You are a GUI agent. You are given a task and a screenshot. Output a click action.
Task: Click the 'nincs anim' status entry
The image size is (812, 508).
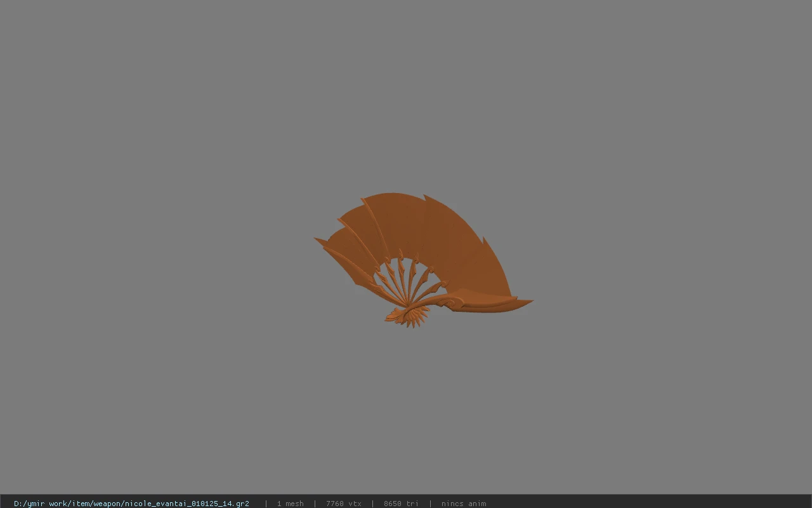[x=464, y=504]
